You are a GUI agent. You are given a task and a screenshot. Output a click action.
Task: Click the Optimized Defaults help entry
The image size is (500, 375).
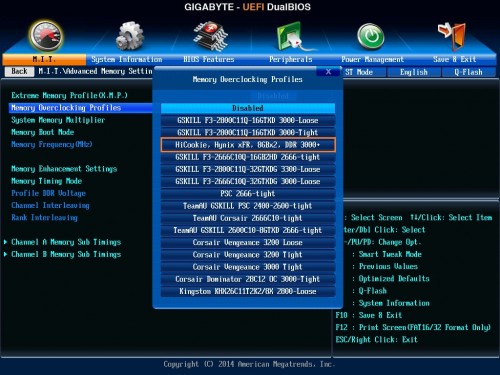tap(391, 279)
